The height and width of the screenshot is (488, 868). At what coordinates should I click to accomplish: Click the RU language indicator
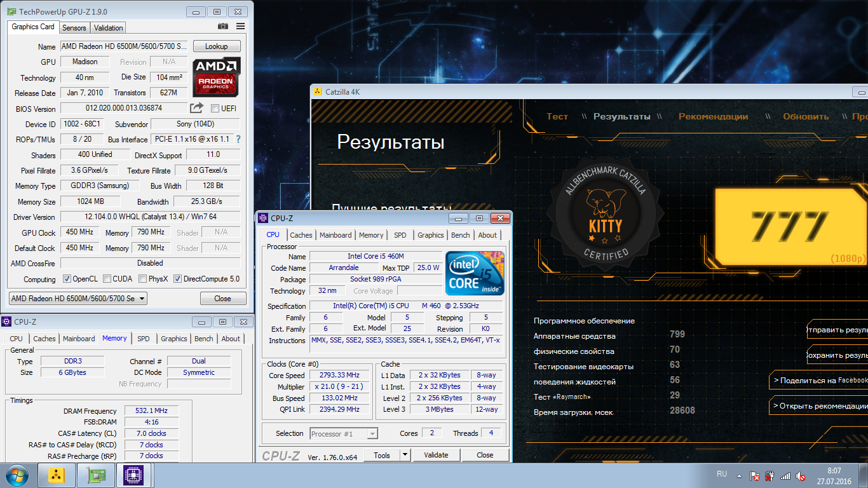[x=721, y=474]
